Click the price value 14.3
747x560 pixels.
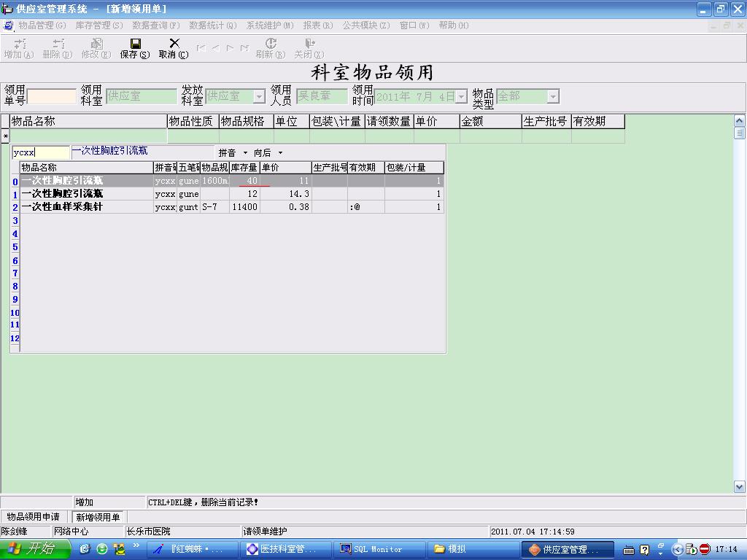click(298, 194)
